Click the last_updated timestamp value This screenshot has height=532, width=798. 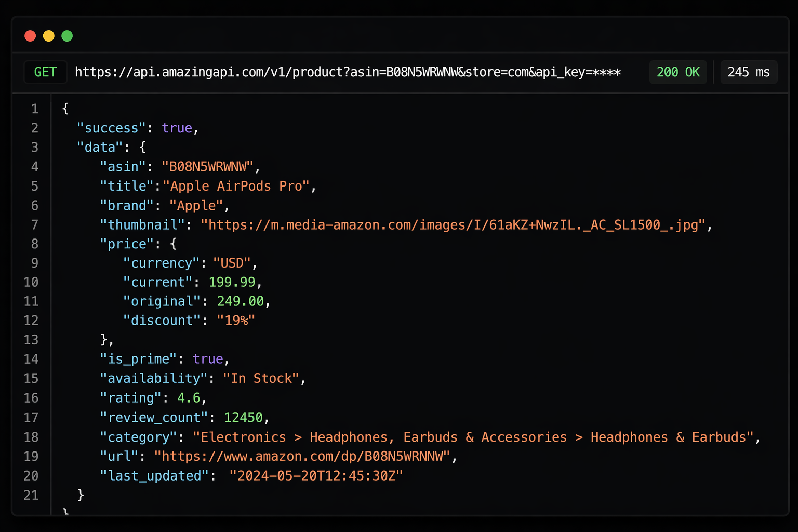click(x=316, y=476)
